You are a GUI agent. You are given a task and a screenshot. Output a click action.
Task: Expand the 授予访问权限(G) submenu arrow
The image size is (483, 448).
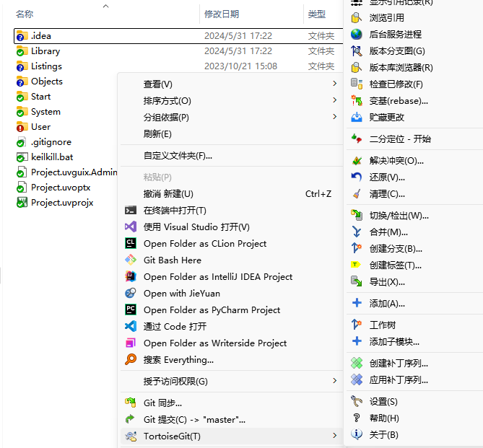[x=334, y=381]
